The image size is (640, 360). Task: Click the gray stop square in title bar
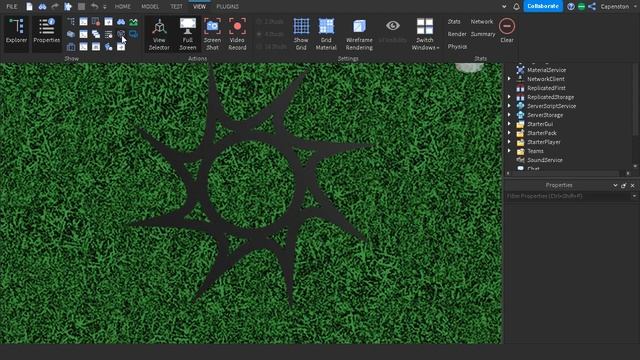click(x=81, y=7)
